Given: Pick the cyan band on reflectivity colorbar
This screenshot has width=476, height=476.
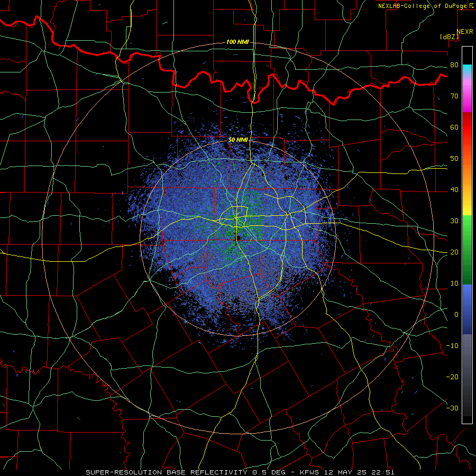Looking at the screenshot, I should tap(467, 70).
